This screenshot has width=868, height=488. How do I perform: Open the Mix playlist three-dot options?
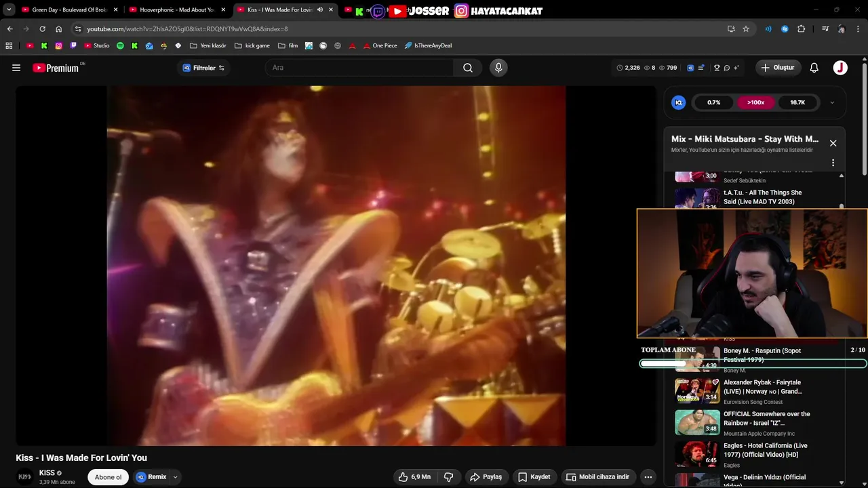pos(833,163)
